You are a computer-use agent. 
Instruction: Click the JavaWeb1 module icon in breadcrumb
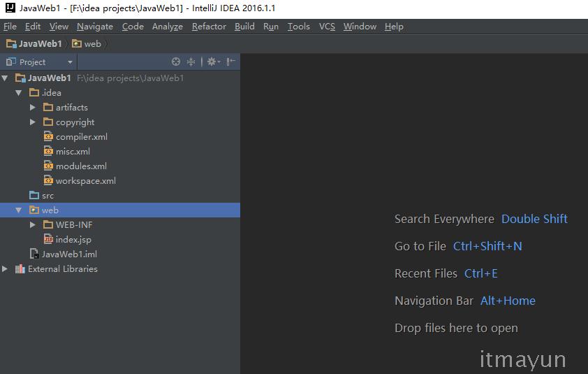pyautogui.click(x=11, y=43)
